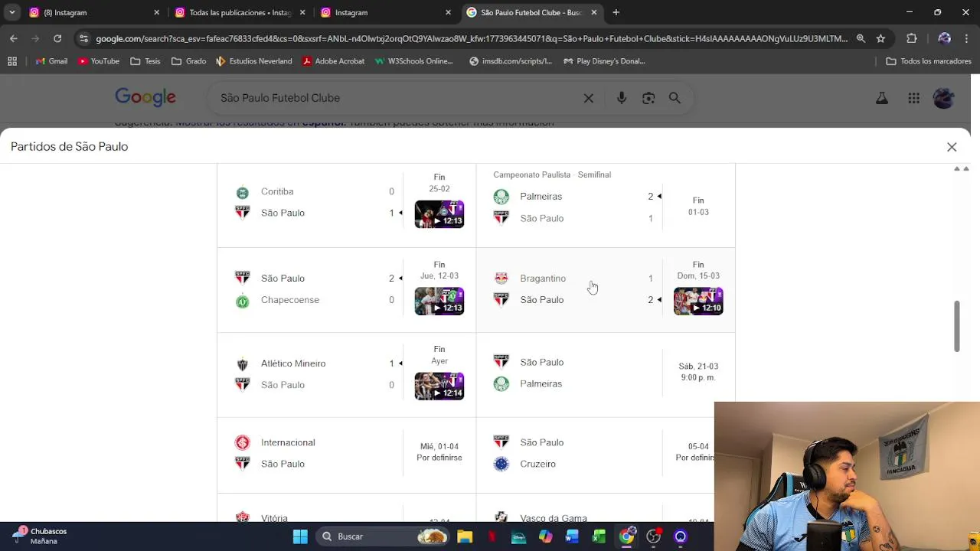
Task: Clear the Google search box text
Action: coord(588,98)
